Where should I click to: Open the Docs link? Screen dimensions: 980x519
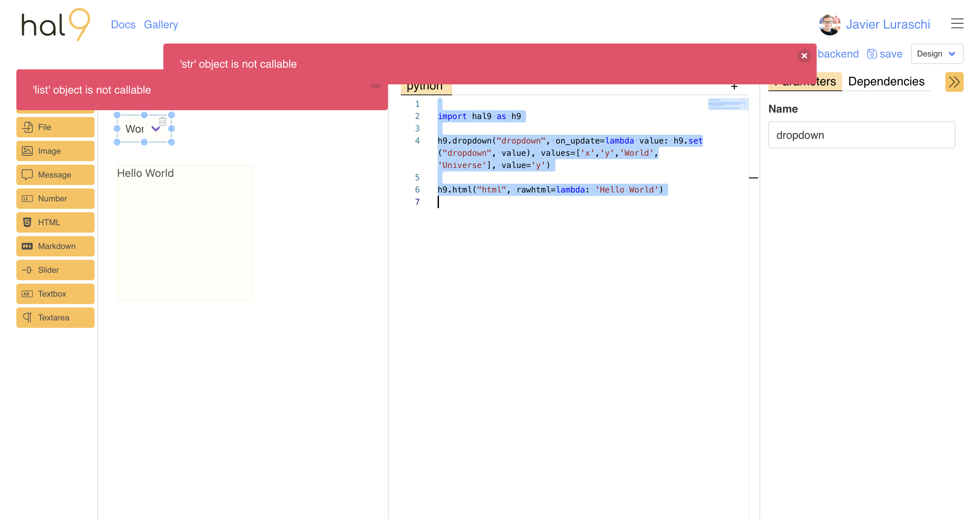click(123, 24)
